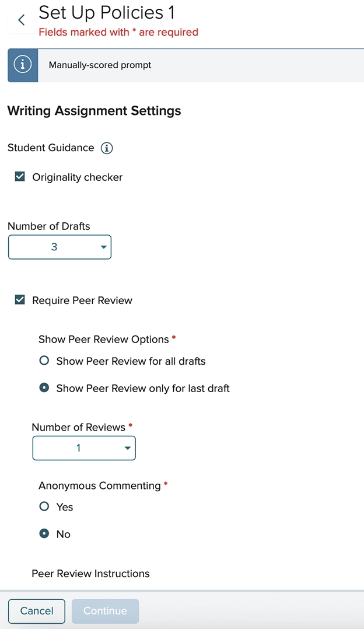The width and height of the screenshot is (364, 629).
Task: Expand the drafts selector showing value 3
Action: [60, 247]
